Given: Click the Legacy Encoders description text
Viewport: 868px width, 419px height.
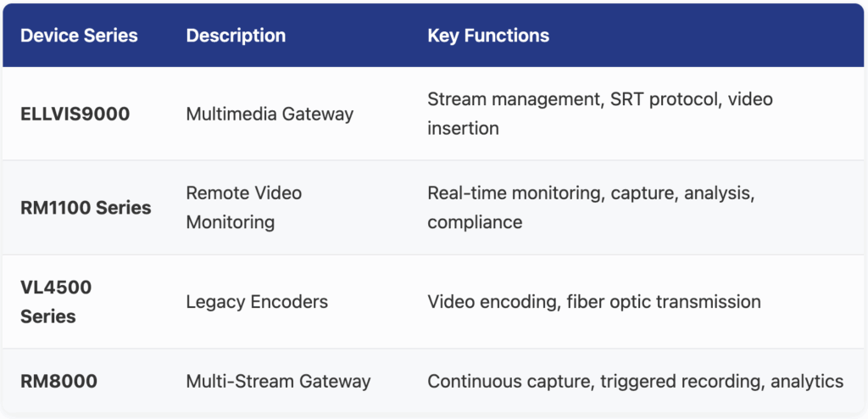Looking at the screenshot, I should point(257,301).
